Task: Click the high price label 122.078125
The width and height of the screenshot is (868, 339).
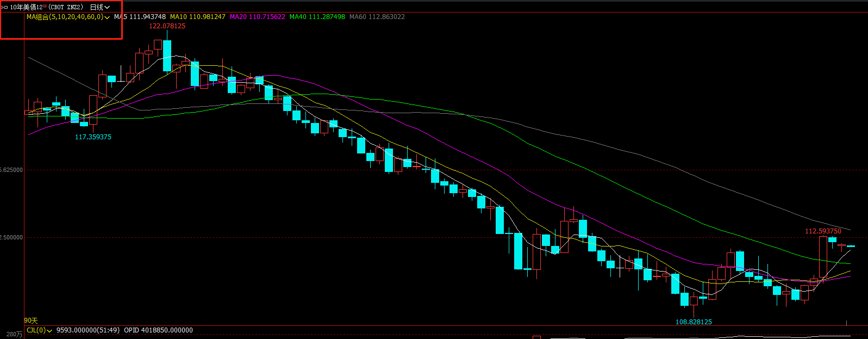Action: tap(167, 26)
